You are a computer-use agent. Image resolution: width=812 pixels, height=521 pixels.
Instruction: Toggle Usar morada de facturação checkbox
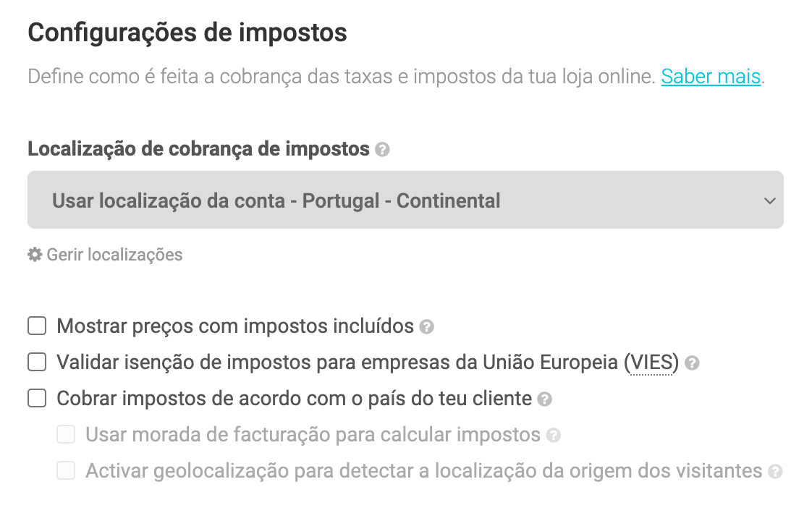coord(67,435)
